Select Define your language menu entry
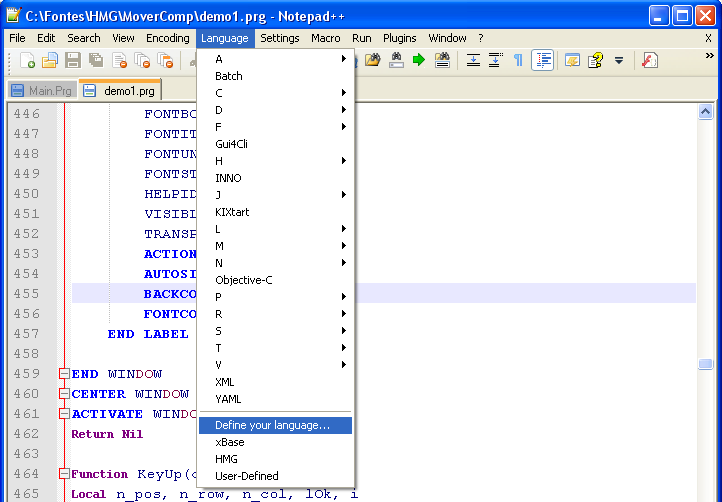722x502 pixels. (272, 425)
